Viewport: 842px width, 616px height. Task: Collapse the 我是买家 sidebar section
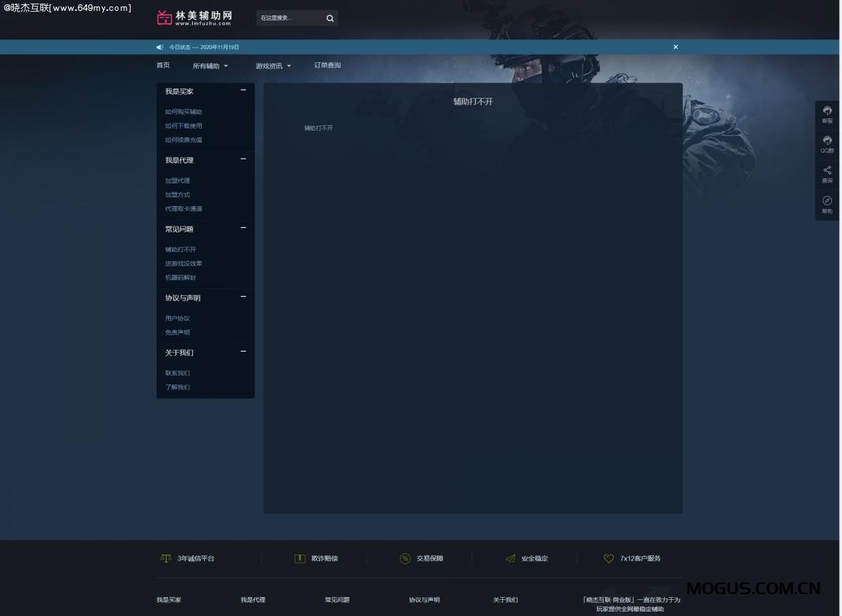pos(243,91)
